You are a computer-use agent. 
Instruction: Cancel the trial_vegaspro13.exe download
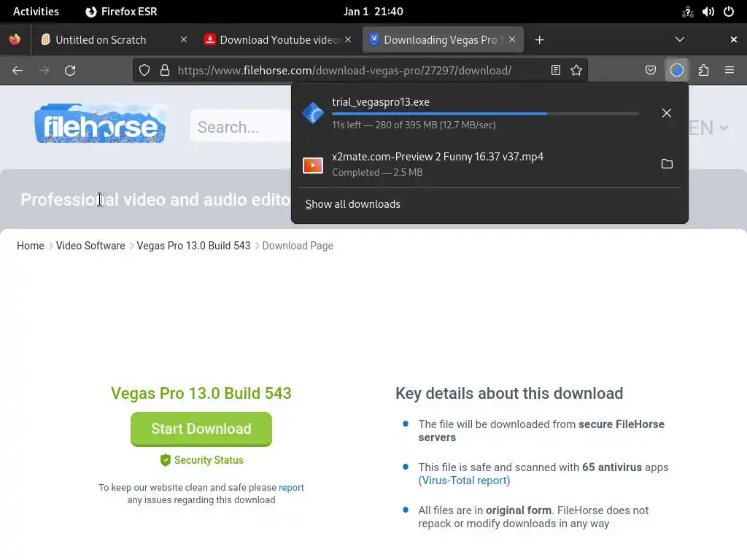(x=667, y=113)
